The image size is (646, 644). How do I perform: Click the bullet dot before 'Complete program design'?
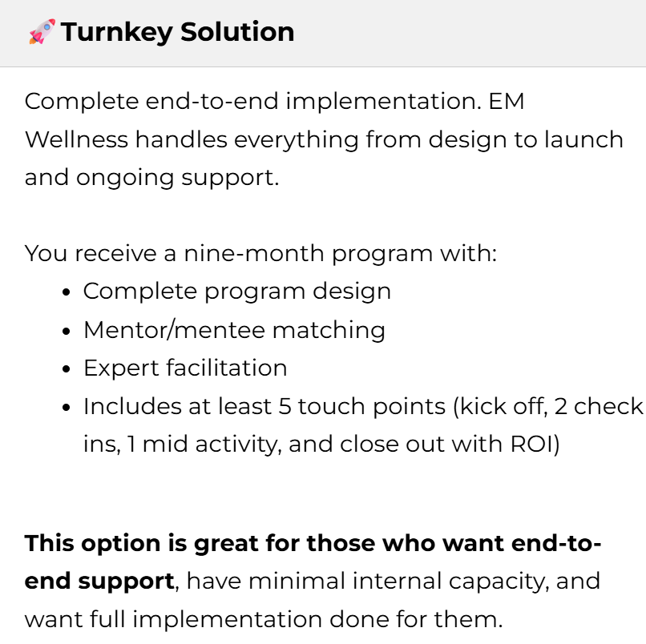(67, 292)
